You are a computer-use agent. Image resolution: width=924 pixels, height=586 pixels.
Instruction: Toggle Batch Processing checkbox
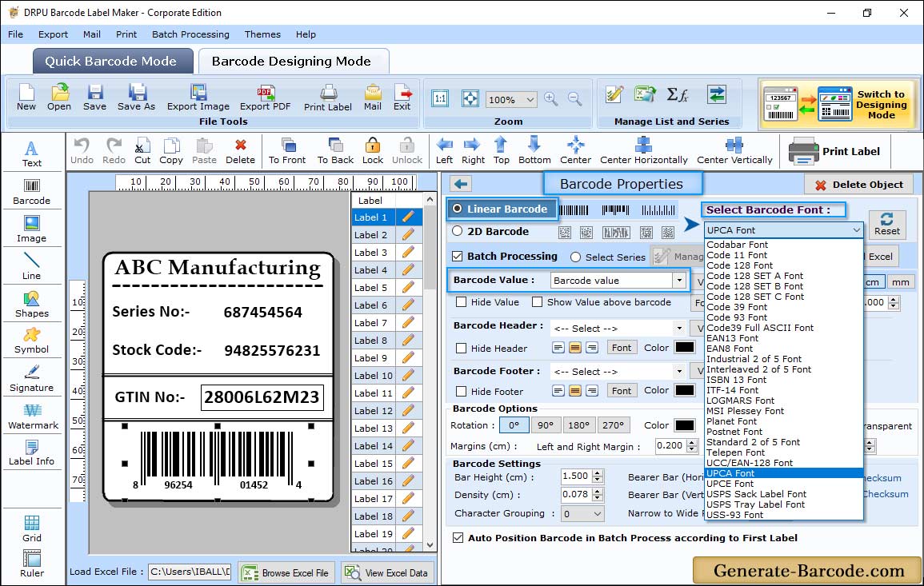(x=458, y=256)
